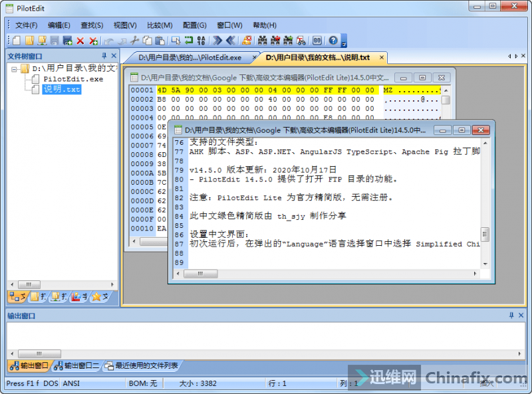Select the FTP tree sidebar tab
Viewport: 532px width, 394px height.
pos(59,297)
